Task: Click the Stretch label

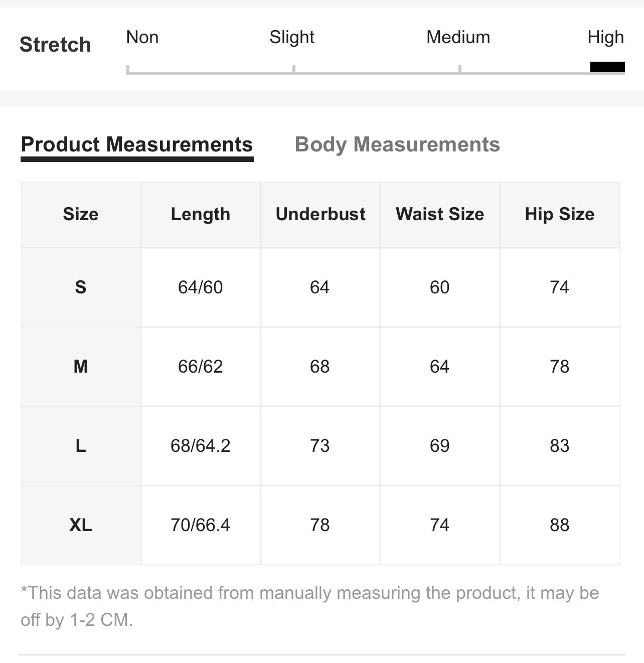Action: (x=55, y=45)
